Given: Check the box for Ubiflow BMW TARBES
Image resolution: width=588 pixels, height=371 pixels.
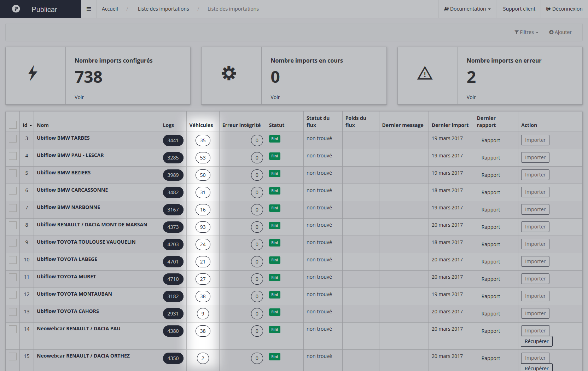Looking at the screenshot, I should 13,138.
